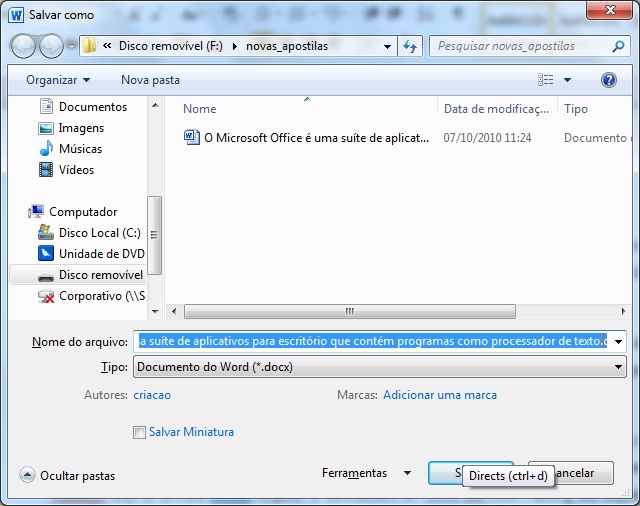Select Documentos in the navigation pane
640x506 pixels.
tap(92, 107)
